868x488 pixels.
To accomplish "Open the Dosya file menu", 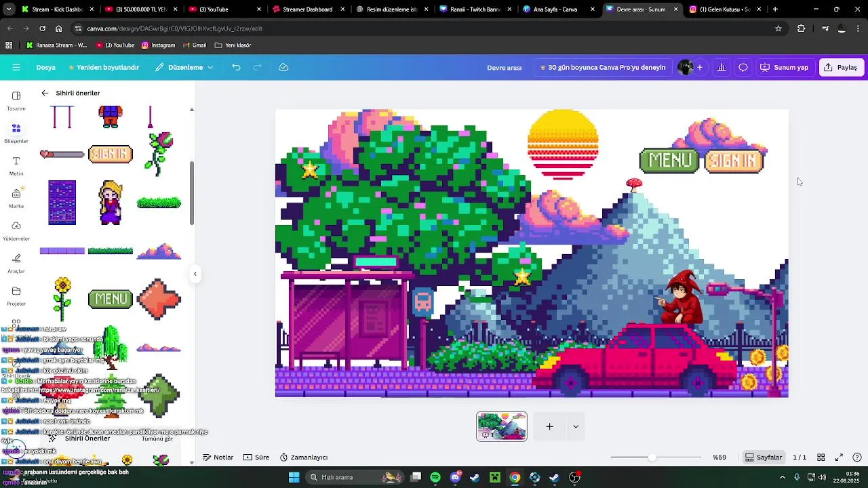I will click(45, 67).
